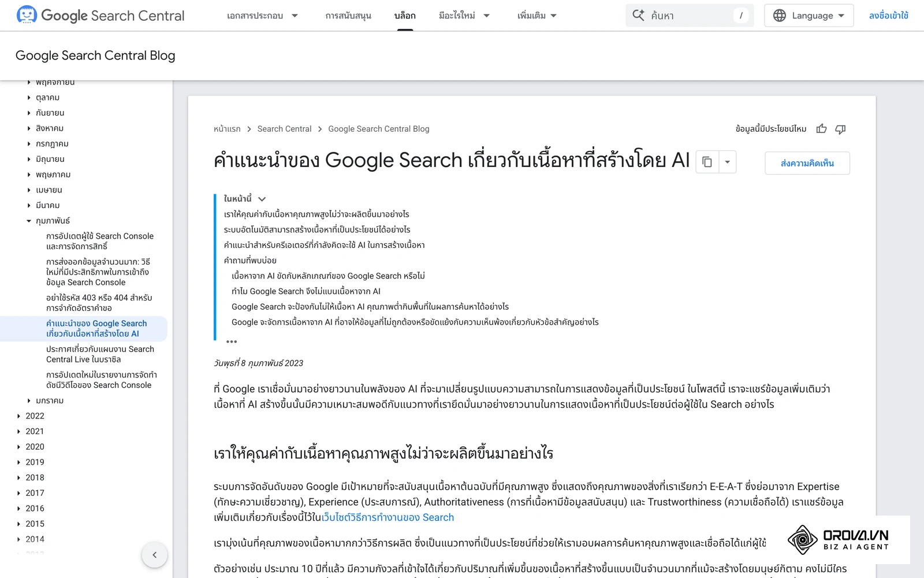Expand the มกราคม month in sidebar
The width and height of the screenshot is (924, 578).
pyautogui.click(x=29, y=401)
